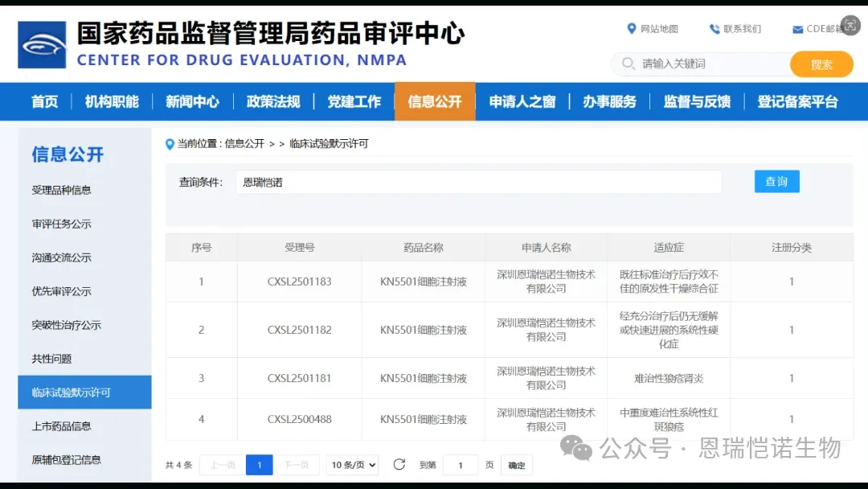Click the magnifier icon in search box
Screen dimensions: 868x489
pyautogui.click(x=628, y=64)
